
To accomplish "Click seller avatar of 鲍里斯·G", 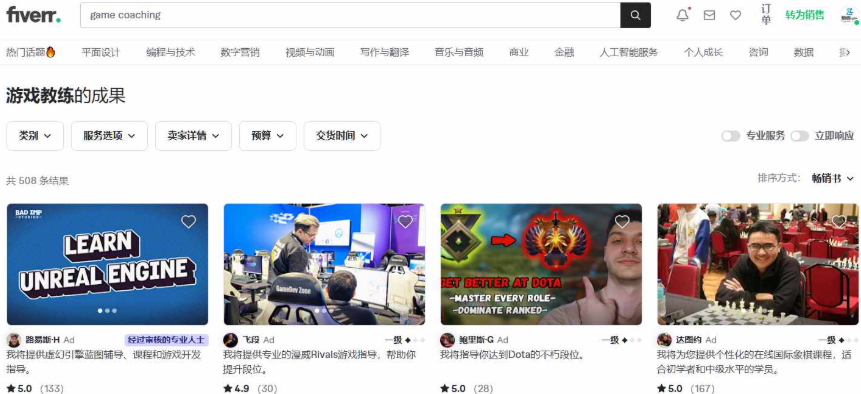I will click(448, 340).
